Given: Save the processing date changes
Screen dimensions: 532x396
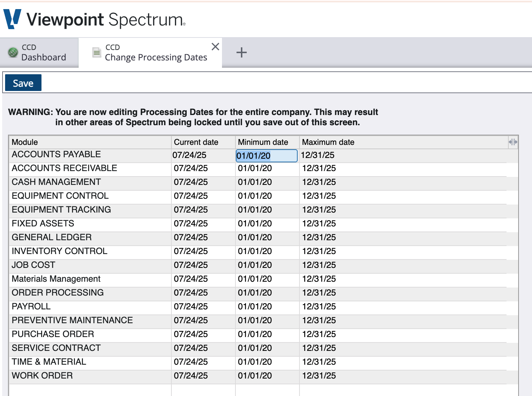Looking at the screenshot, I should point(23,83).
